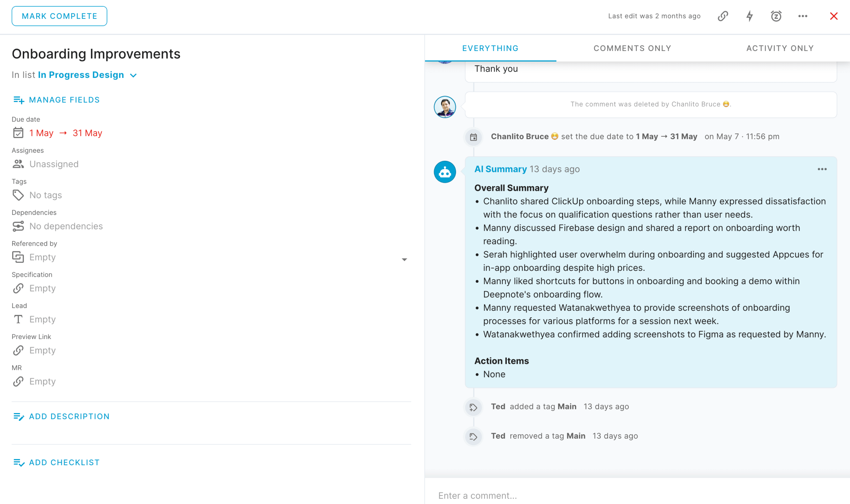Open automations lightning bolt icon
850x504 pixels.
click(x=749, y=16)
